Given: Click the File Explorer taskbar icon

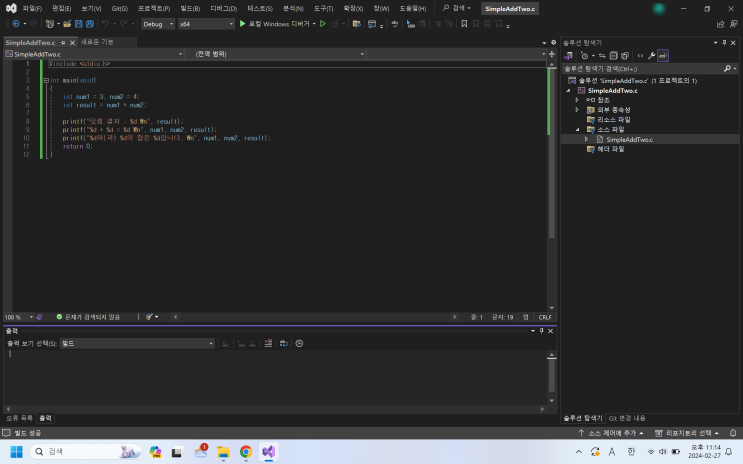Looking at the screenshot, I should [x=224, y=452].
